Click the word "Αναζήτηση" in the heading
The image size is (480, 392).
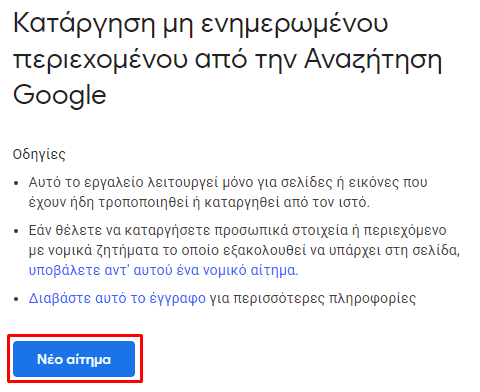click(373, 60)
